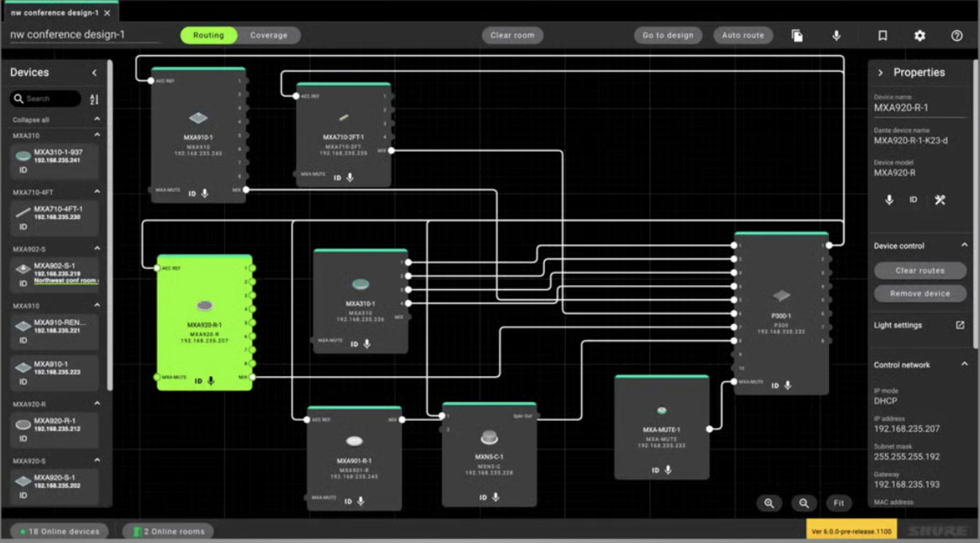Click the bookmark icon in top toolbar
Screen dimensions: 980x543
[883, 36]
